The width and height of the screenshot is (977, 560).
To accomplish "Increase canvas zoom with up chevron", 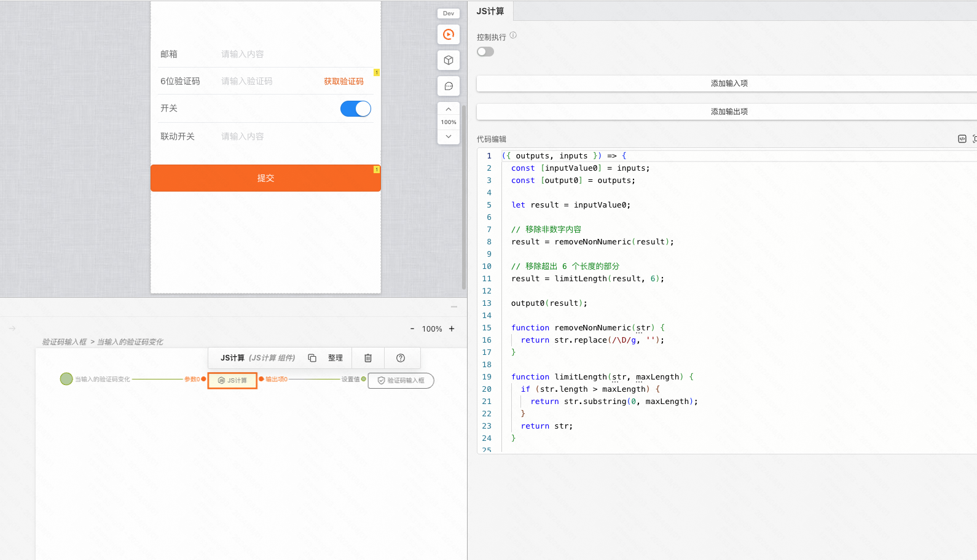I will click(x=449, y=109).
